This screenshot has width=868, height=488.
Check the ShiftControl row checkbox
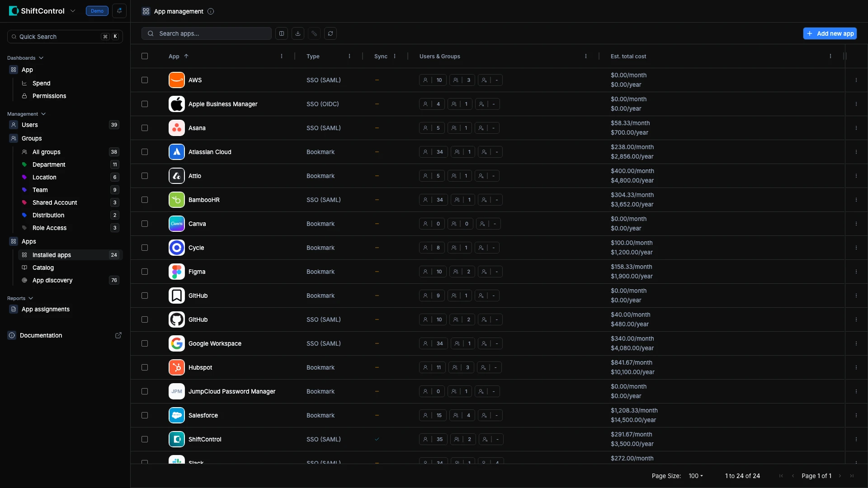[x=145, y=439]
